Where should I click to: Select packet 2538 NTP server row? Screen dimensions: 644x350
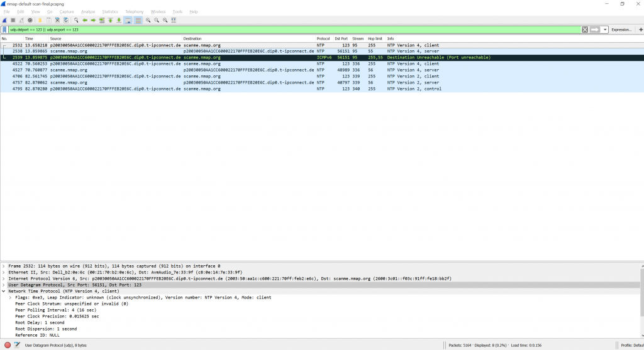click(322, 52)
